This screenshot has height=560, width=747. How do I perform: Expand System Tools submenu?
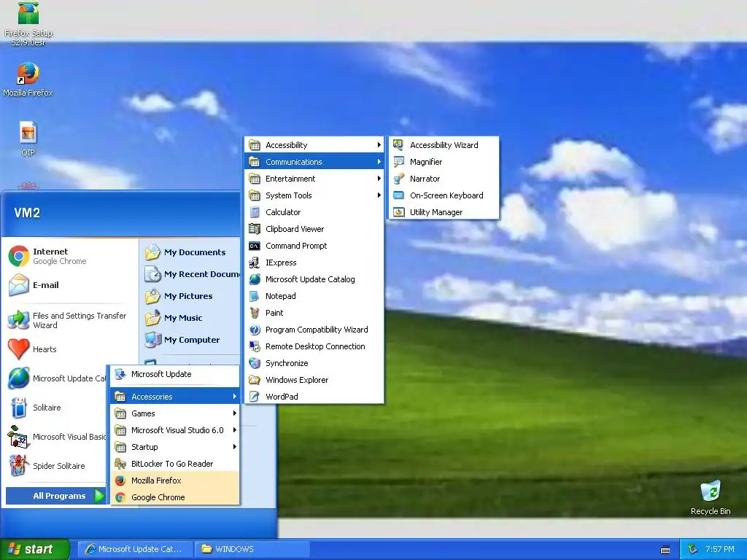tap(314, 195)
